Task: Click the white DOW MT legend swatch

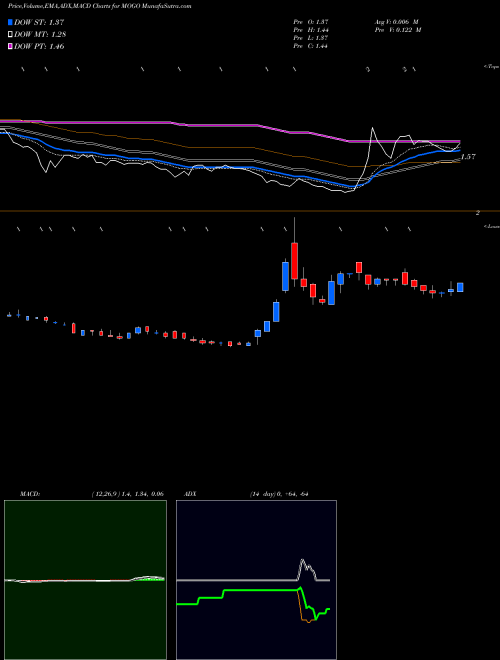Action: pos(10,34)
